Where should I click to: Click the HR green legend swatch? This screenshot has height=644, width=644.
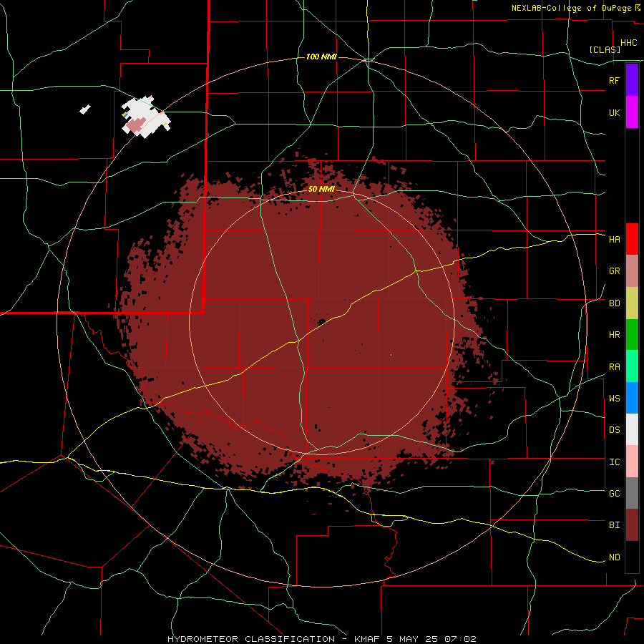click(x=632, y=335)
